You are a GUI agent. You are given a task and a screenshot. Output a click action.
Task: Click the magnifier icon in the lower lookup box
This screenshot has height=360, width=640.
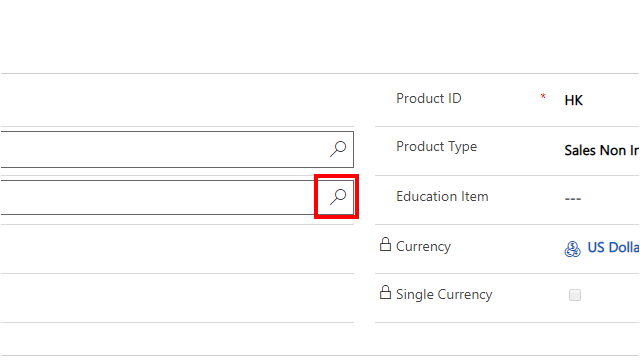[338, 197]
